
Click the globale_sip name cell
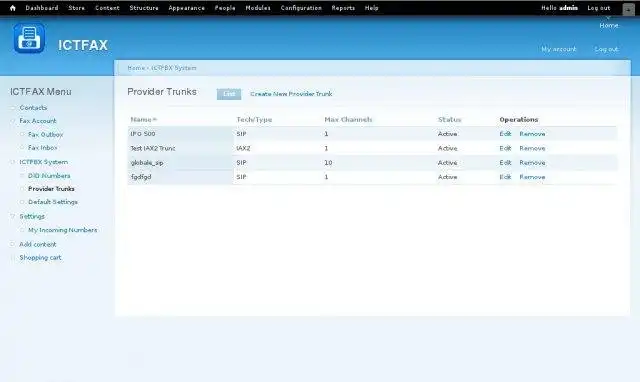click(180, 162)
